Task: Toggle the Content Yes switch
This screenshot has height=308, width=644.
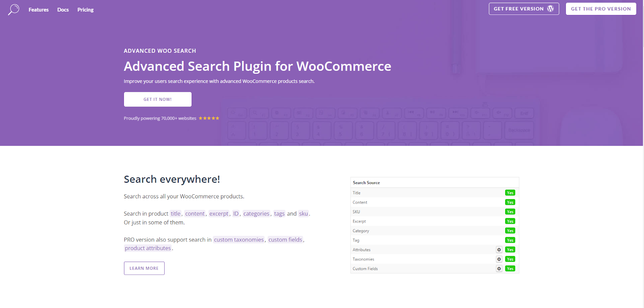Action: 510,202
